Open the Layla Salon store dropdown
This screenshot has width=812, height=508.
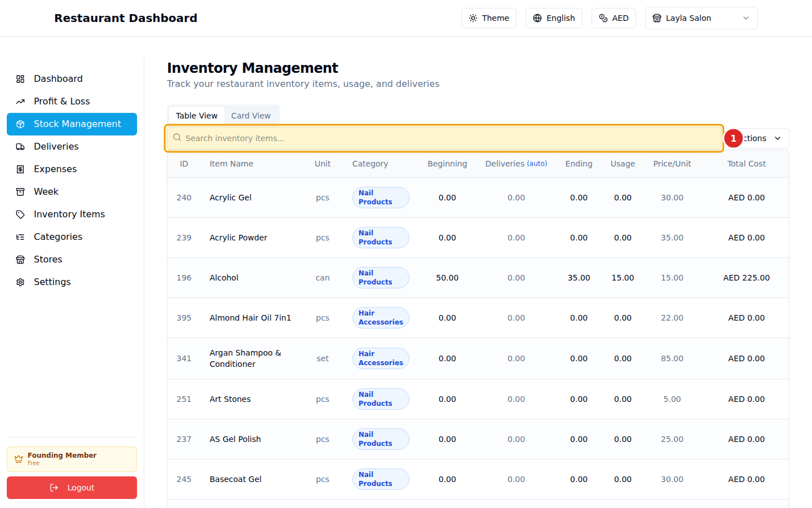[701, 18]
